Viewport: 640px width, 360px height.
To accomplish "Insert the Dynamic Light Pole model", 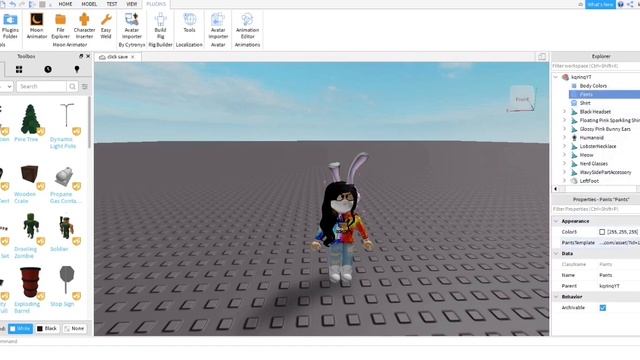I will 66,125.
